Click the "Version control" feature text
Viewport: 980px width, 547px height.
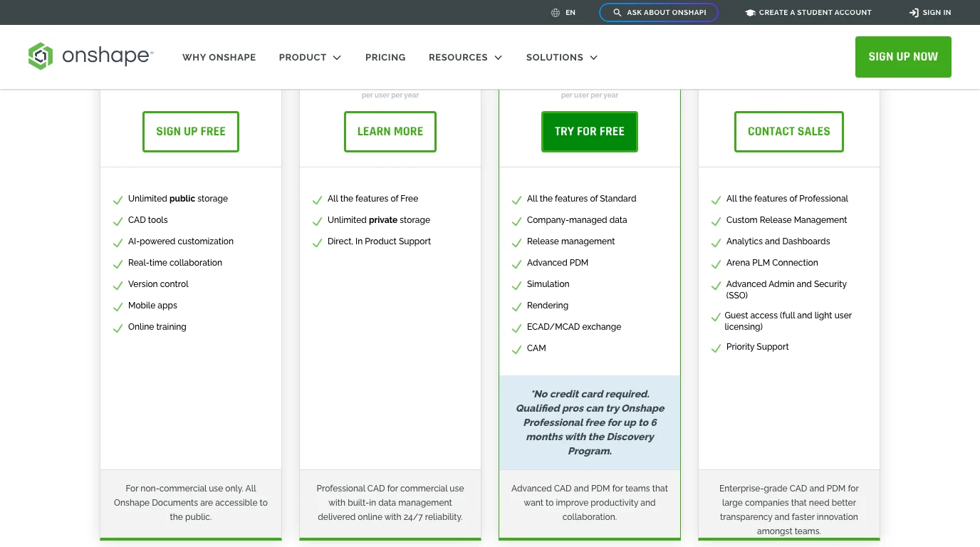[x=158, y=284]
